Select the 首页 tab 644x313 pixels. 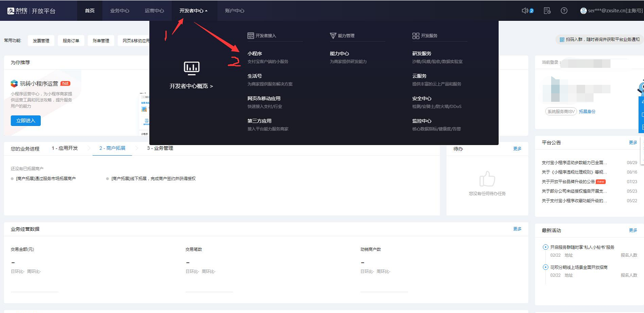(x=89, y=11)
